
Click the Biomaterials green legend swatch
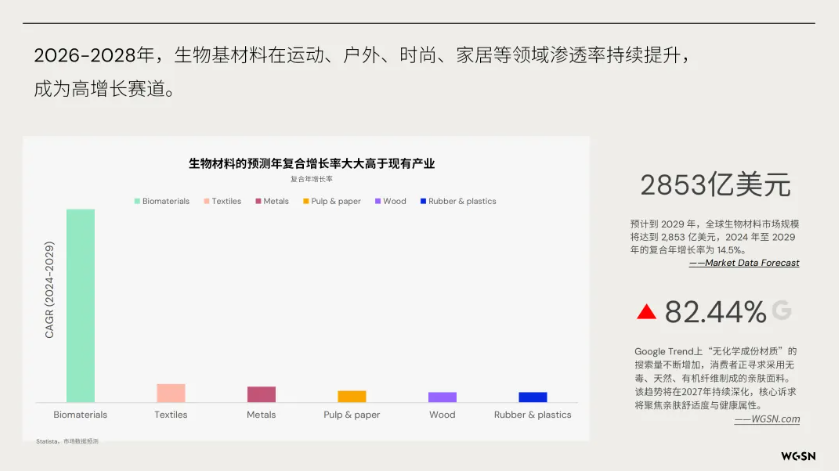pos(137,201)
